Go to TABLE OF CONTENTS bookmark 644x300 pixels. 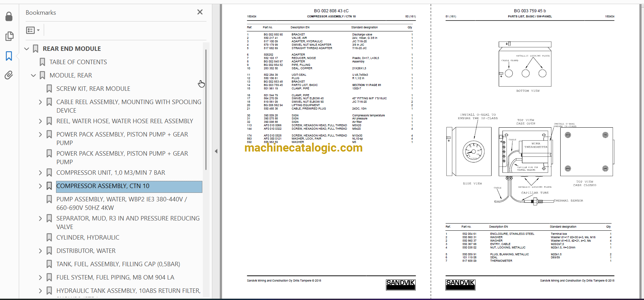[x=78, y=62]
